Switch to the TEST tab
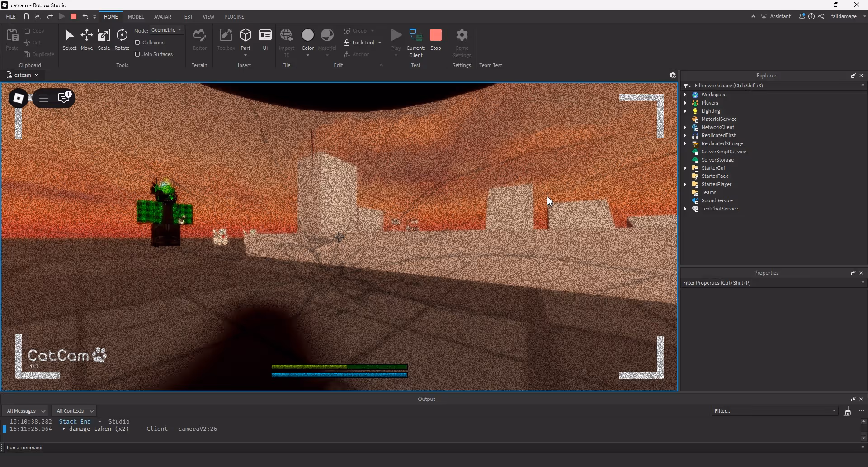This screenshot has width=868, height=467. pyautogui.click(x=187, y=17)
